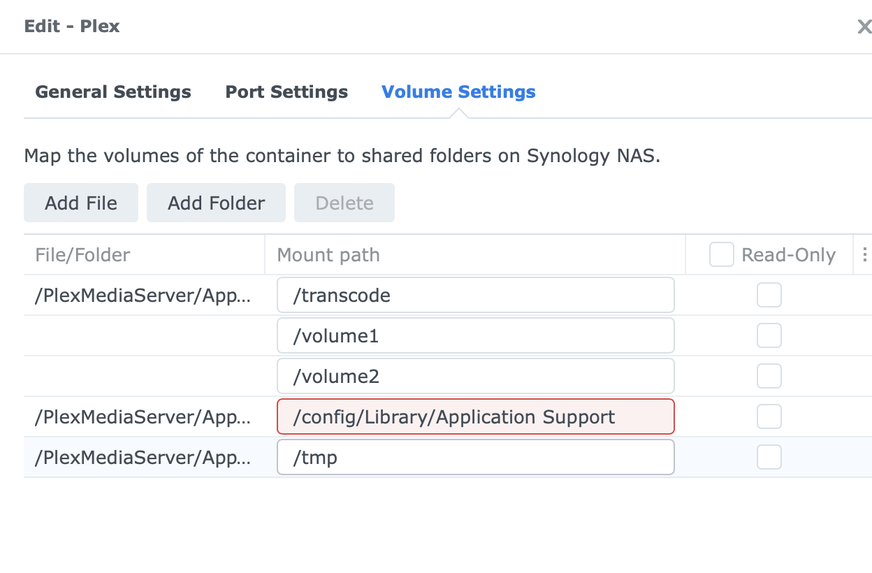Sort by the File/Folder column header
The image size is (872, 573).
coord(83,255)
